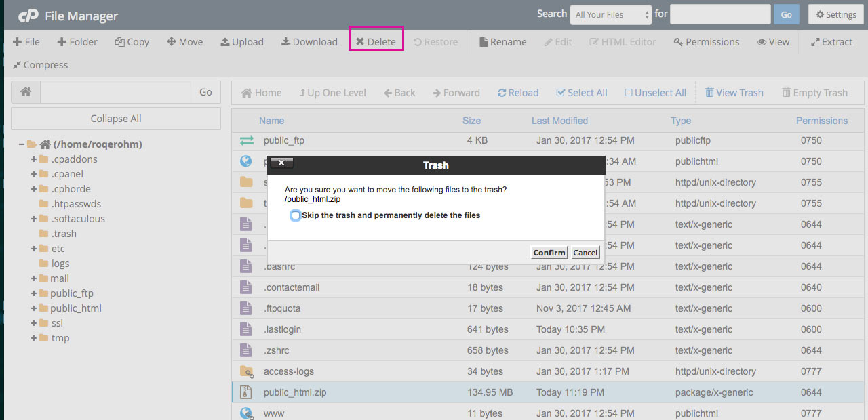Close the Trash dialog with X
The height and width of the screenshot is (420, 868).
click(281, 163)
